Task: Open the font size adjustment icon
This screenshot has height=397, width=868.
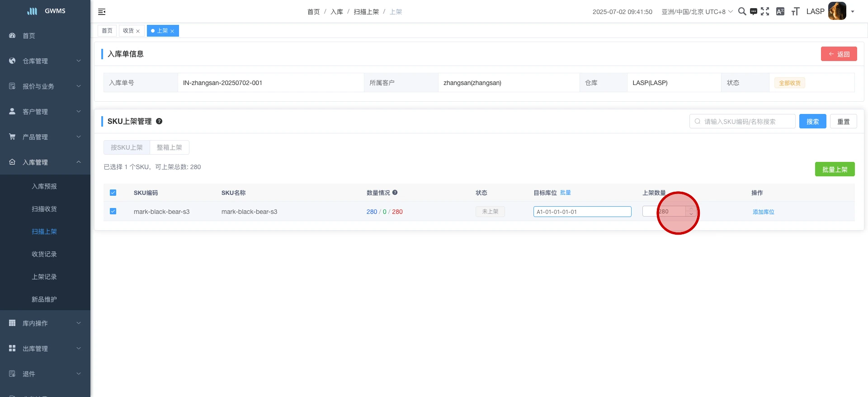Action: pyautogui.click(x=795, y=11)
